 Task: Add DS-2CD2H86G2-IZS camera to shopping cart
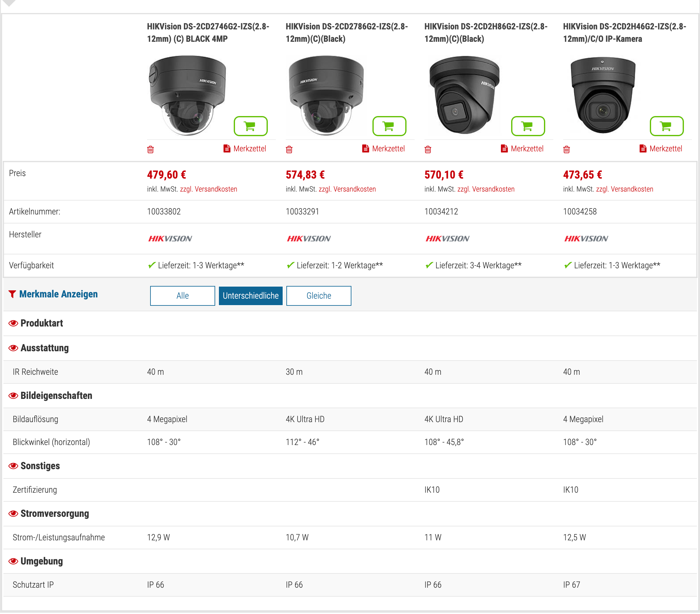point(528,126)
